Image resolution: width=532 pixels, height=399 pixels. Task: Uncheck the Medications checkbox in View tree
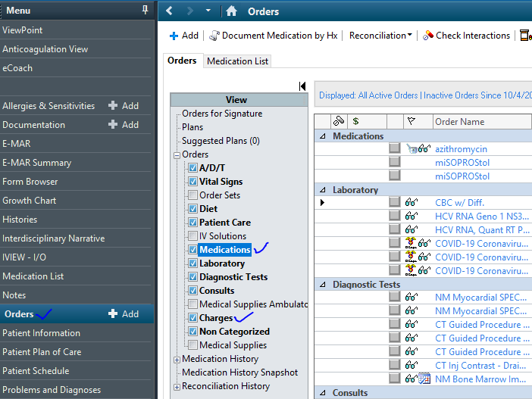[192, 250]
